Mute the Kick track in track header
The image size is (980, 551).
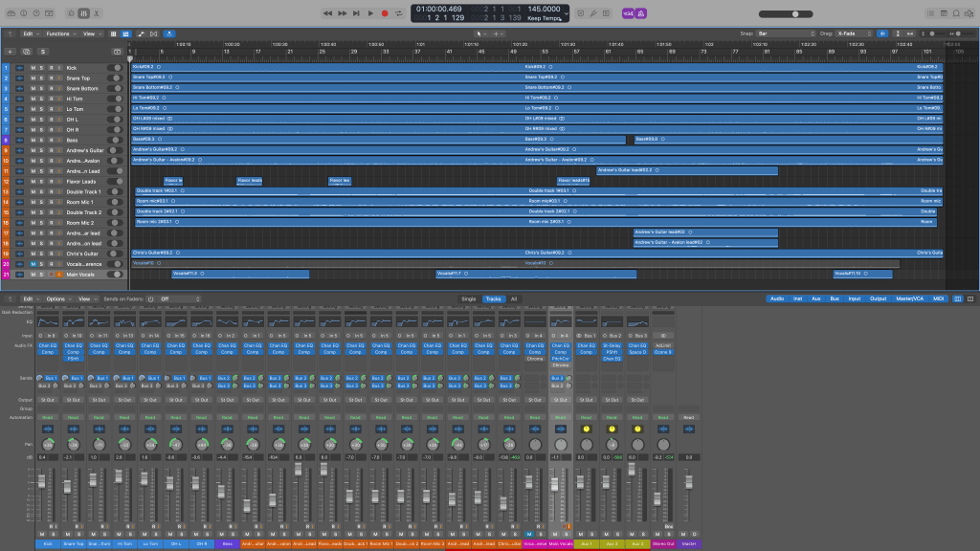33,68
